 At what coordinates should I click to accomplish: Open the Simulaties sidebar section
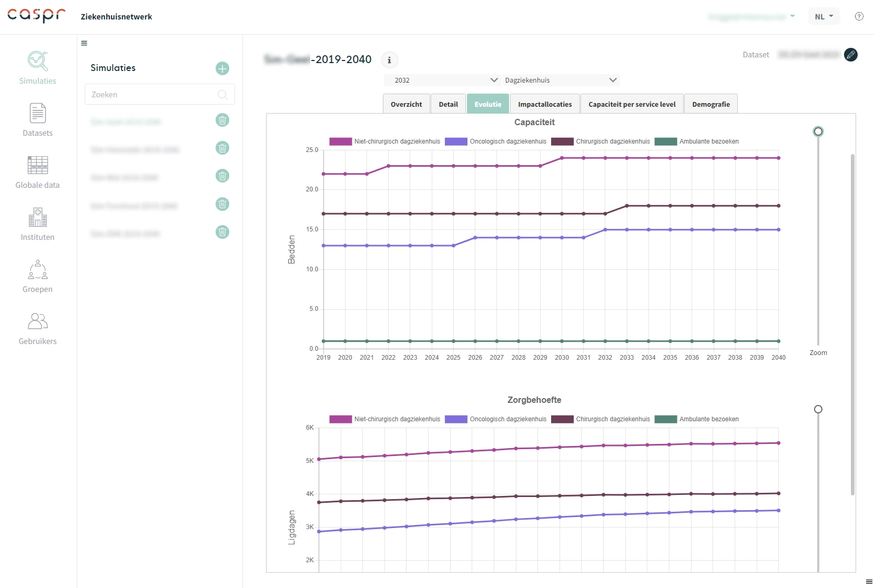click(37, 68)
